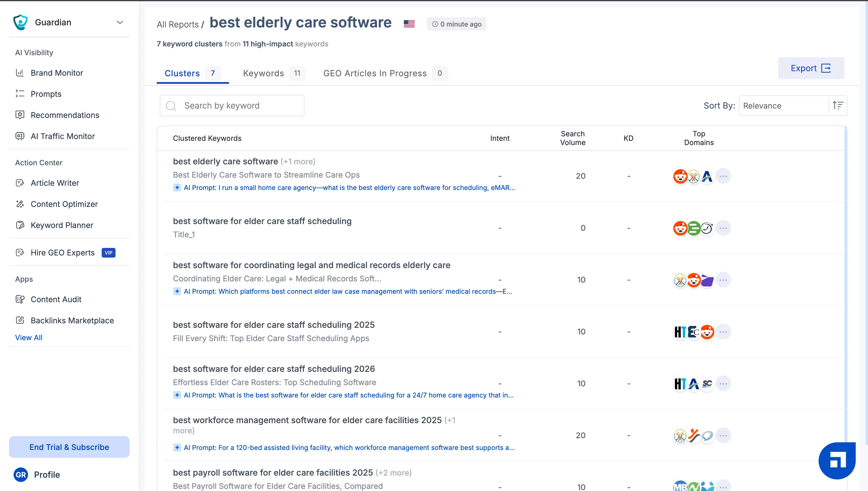Open the Profile entry
The width and height of the screenshot is (868, 491).
tap(47, 475)
